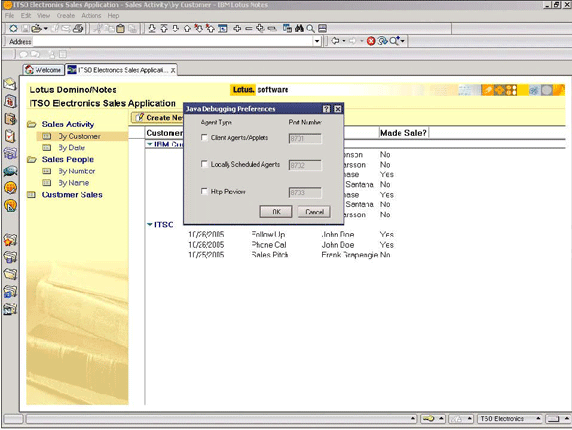Viewport: 572px width, 430px height.
Task: Click Cancel in Java Debugging Preferences
Action: 314,212
